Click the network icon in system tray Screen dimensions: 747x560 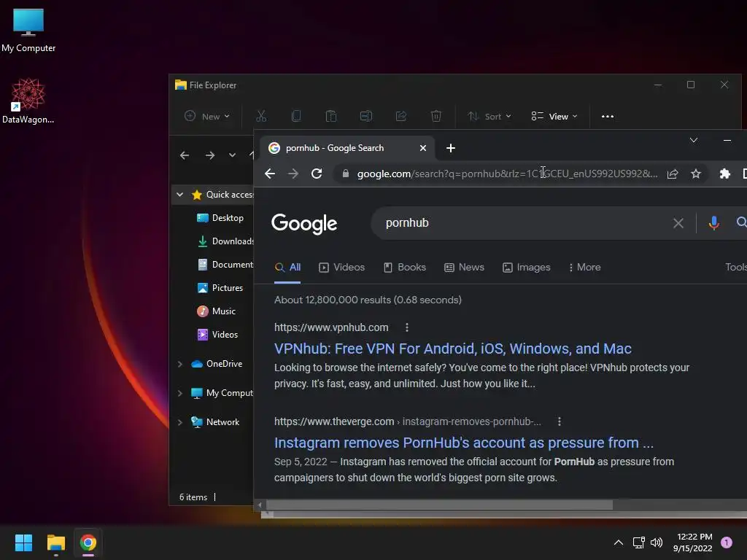click(x=638, y=542)
